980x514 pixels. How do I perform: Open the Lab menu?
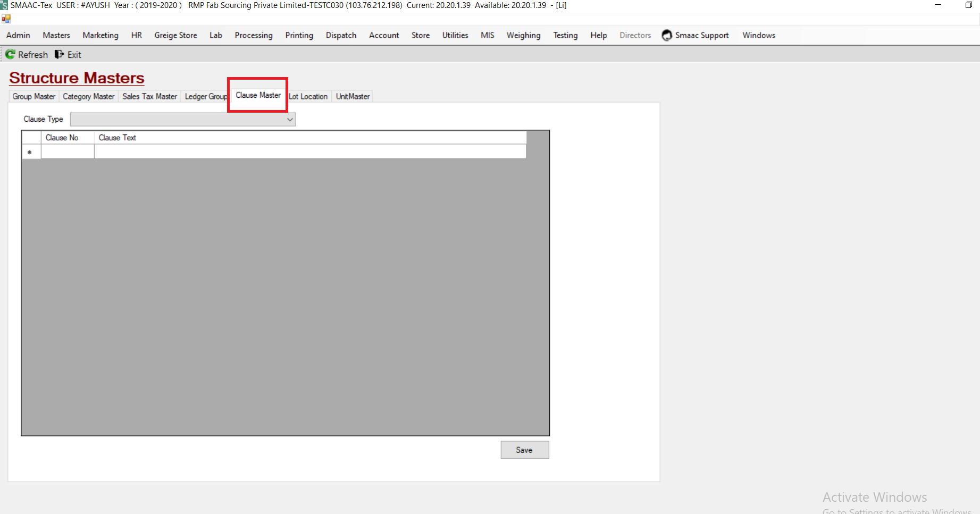click(216, 35)
